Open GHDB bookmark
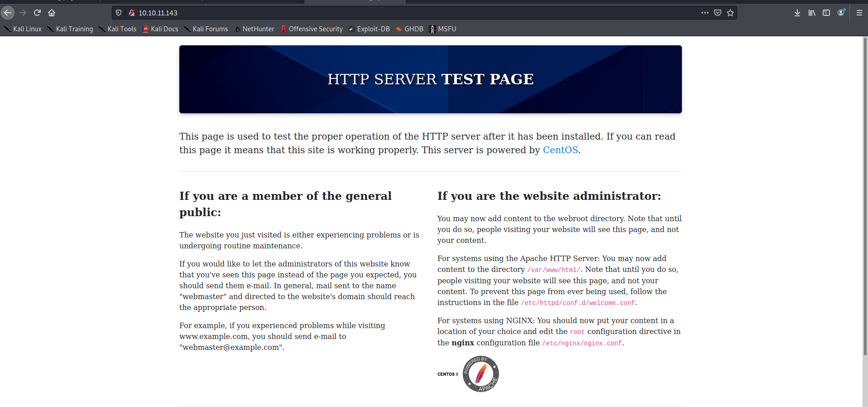 pos(409,29)
